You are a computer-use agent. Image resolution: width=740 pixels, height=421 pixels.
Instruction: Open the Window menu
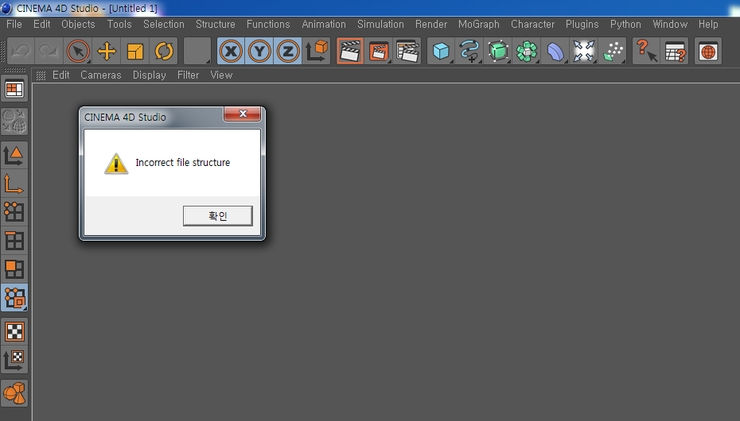click(670, 24)
